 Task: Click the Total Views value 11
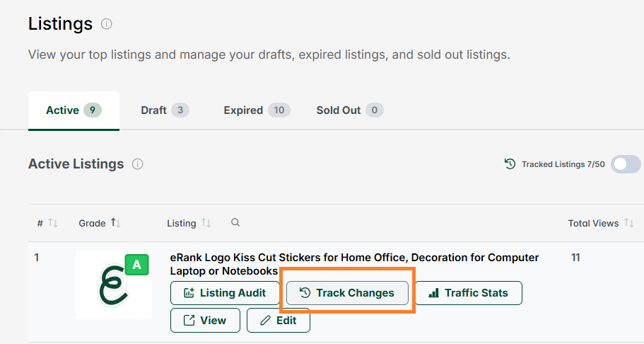tap(575, 258)
